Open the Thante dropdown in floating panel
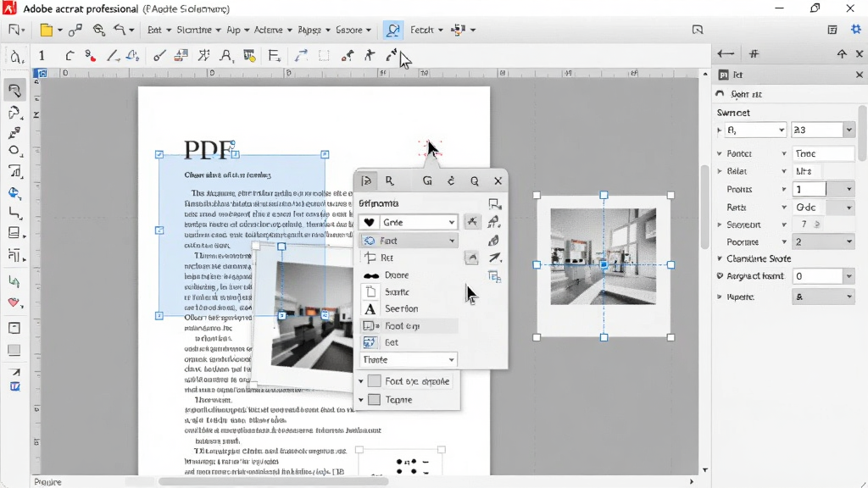This screenshot has width=868, height=488. 408,359
